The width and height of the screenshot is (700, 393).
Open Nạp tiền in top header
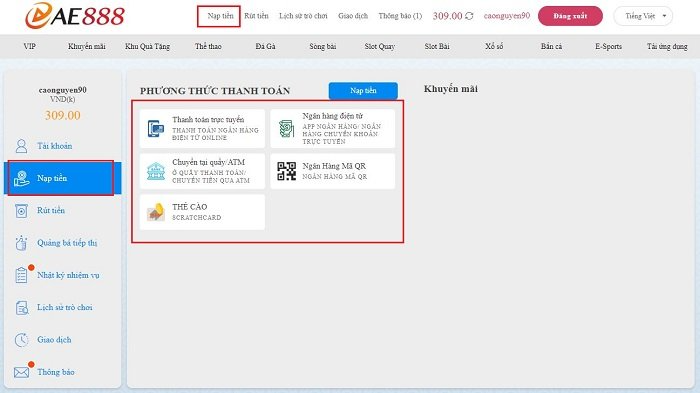tap(220, 16)
